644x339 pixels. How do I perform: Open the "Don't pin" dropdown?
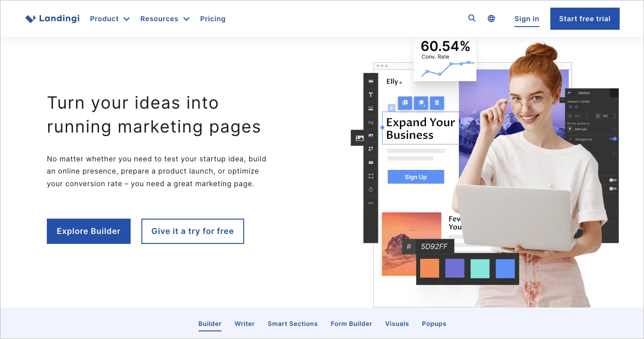pos(592,129)
